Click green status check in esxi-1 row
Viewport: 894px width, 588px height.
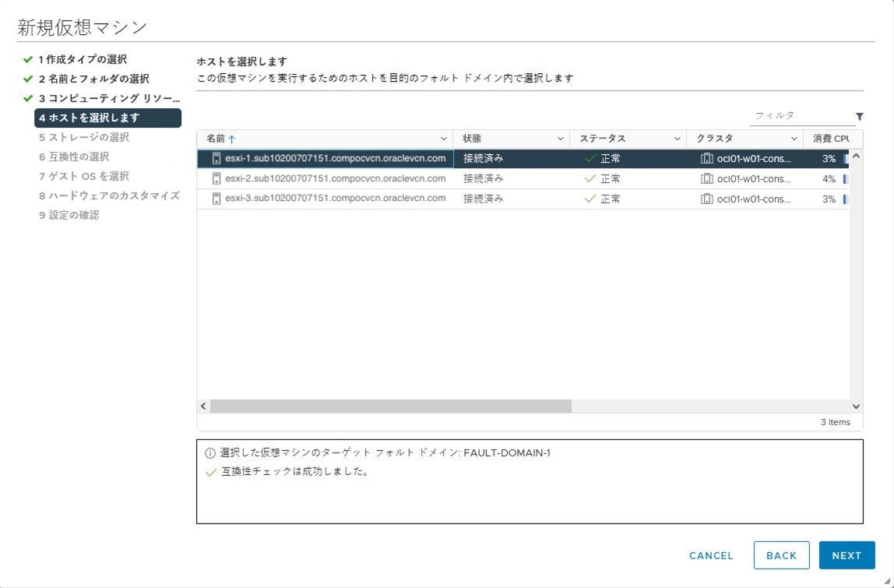click(590, 159)
